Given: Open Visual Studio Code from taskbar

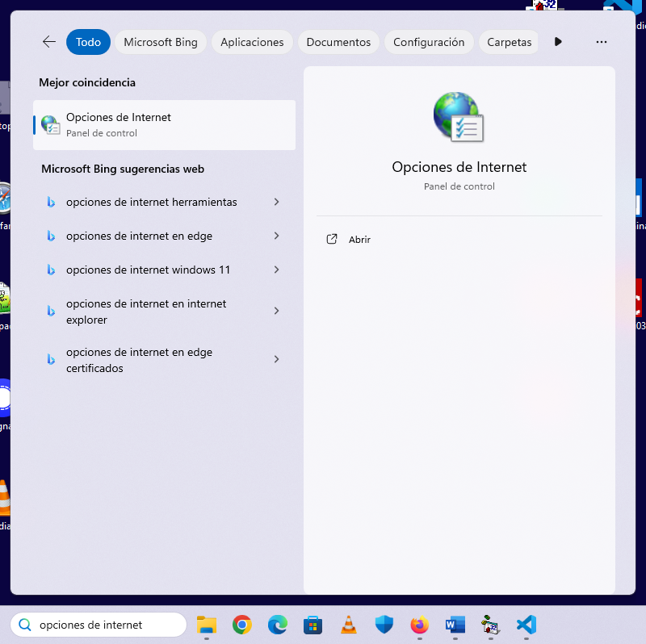Looking at the screenshot, I should pos(526,625).
